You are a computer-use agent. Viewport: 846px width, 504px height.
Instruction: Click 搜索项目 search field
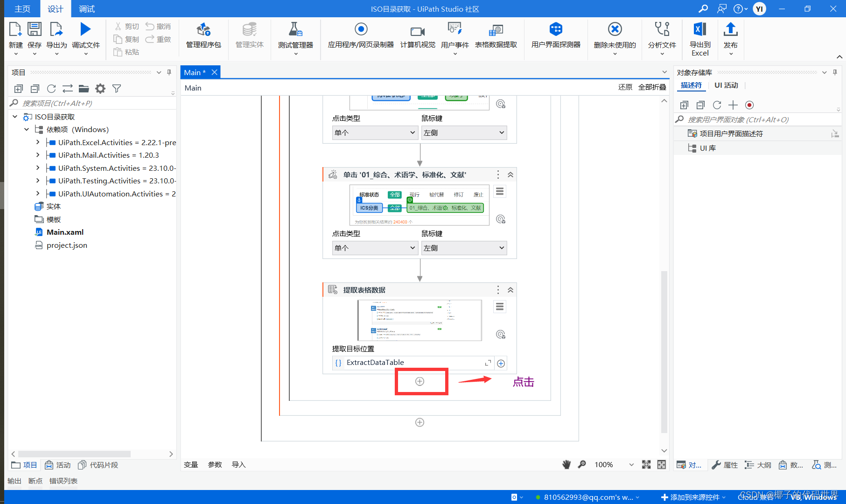coord(92,103)
